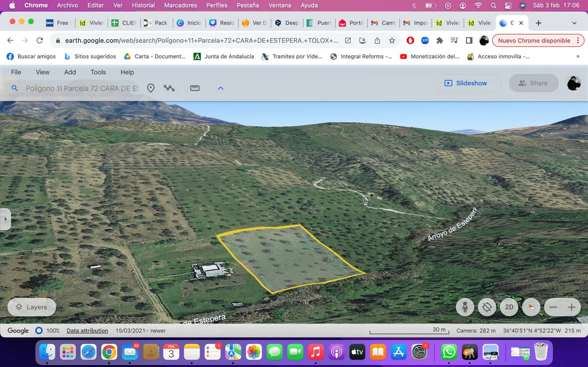This screenshot has width=588, height=367.
Task: Zoom in with the plus button
Action: click(x=571, y=307)
